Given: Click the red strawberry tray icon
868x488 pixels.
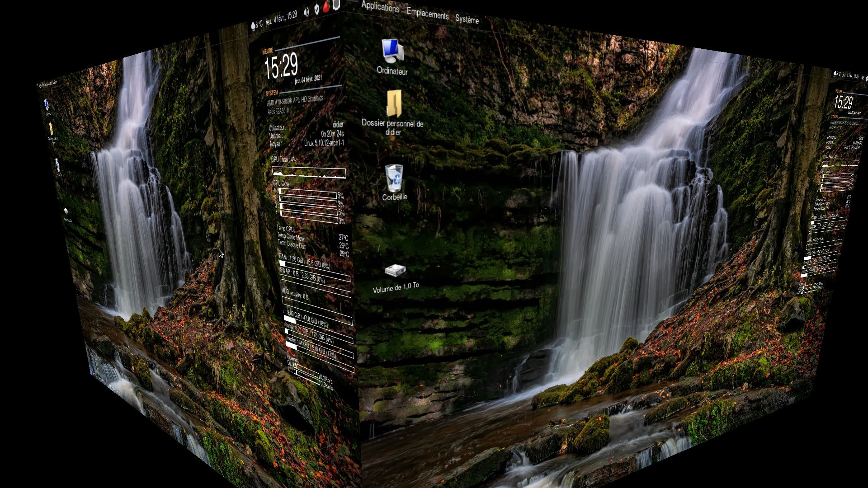Looking at the screenshot, I should point(326,7).
